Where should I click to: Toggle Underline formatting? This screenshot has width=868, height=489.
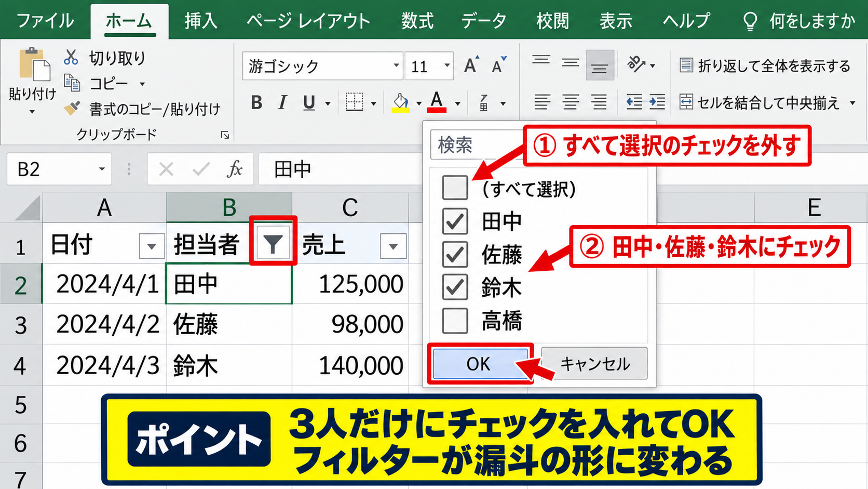pyautogui.click(x=309, y=103)
